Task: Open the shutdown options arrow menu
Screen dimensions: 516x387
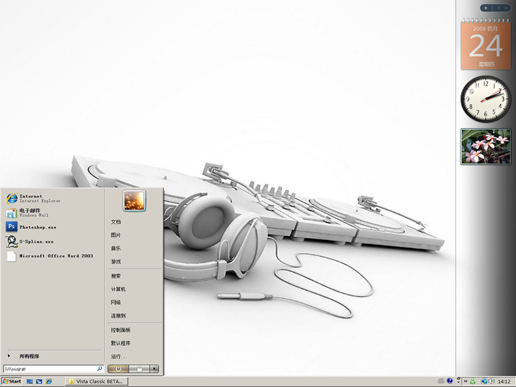Action: 154,369
